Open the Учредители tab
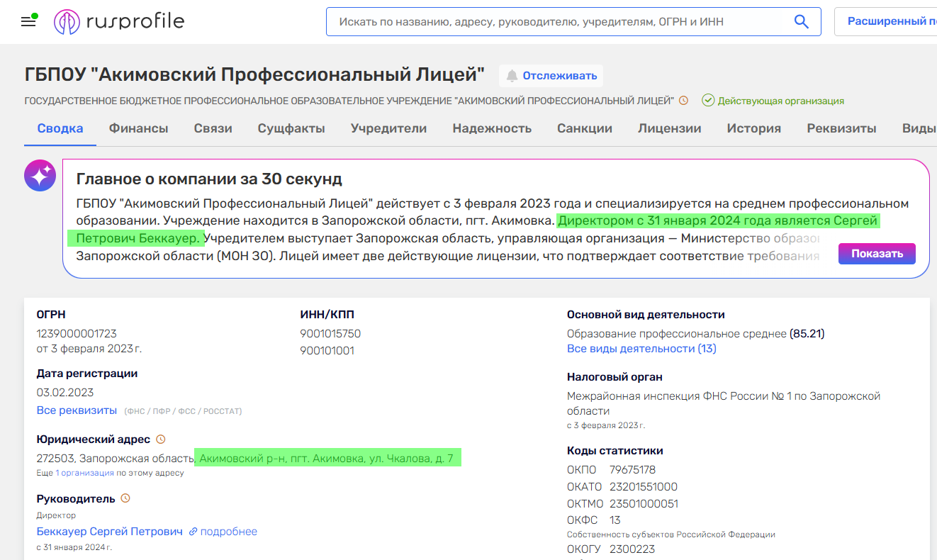The height and width of the screenshot is (560, 937). tap(388, 128)
